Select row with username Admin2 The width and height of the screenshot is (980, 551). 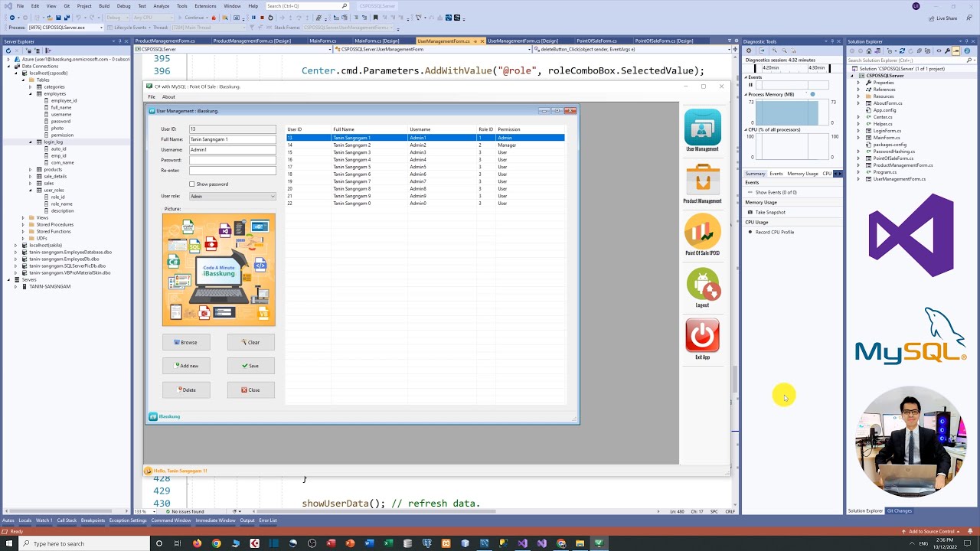[x=426, y=145]
